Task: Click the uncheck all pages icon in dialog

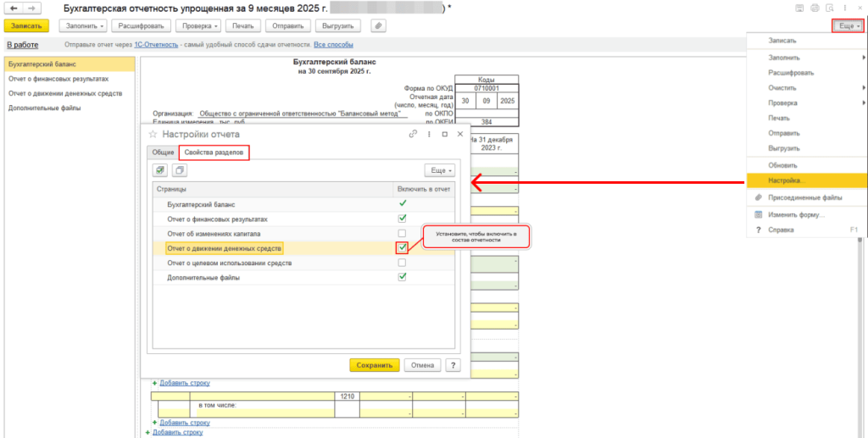Action: [179, 170]
